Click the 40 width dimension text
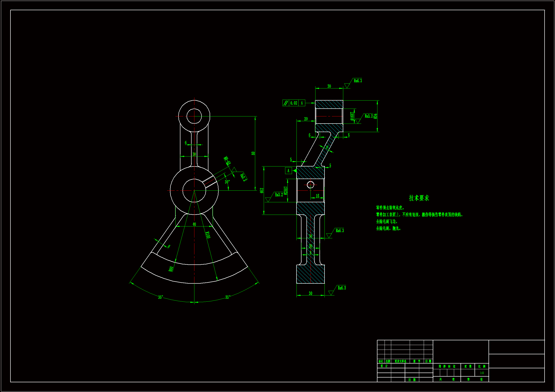This screenshot has height=392, width=555. pyautogui.click(x=194, y=224)
